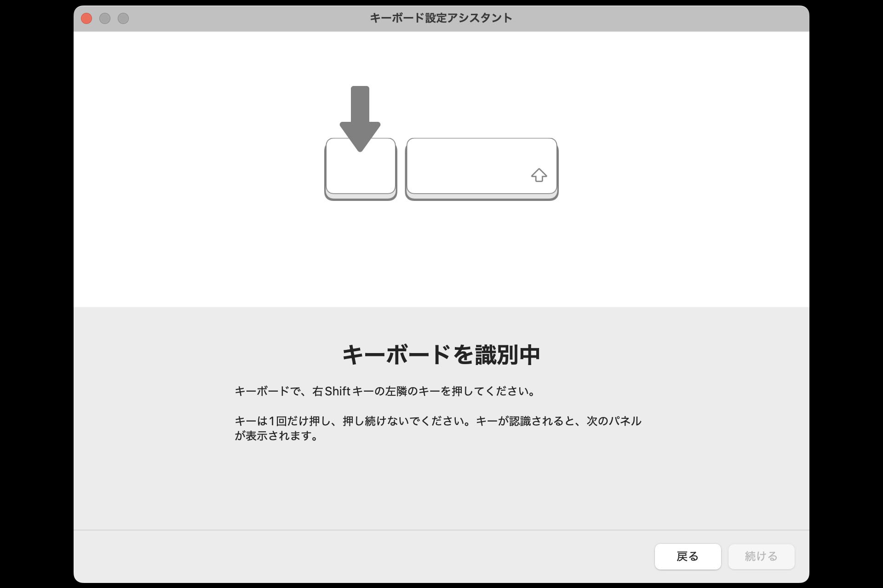Screen dimensions: 883x588
Task: Click the disabled gray zoom button
Action: [x=123, y=18]
